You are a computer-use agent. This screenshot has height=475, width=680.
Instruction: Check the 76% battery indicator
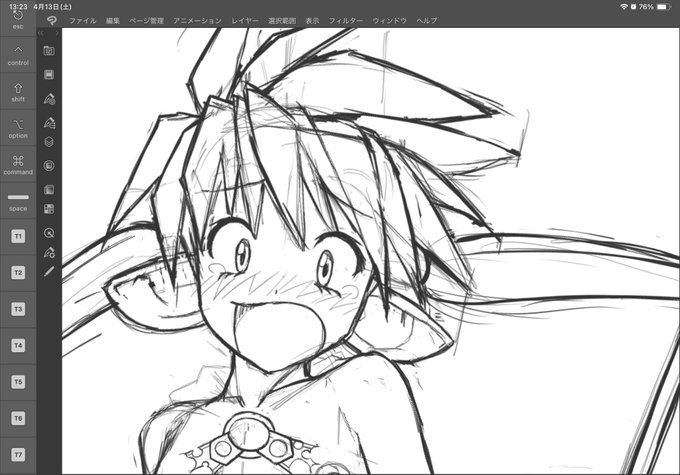pos(655,7)
